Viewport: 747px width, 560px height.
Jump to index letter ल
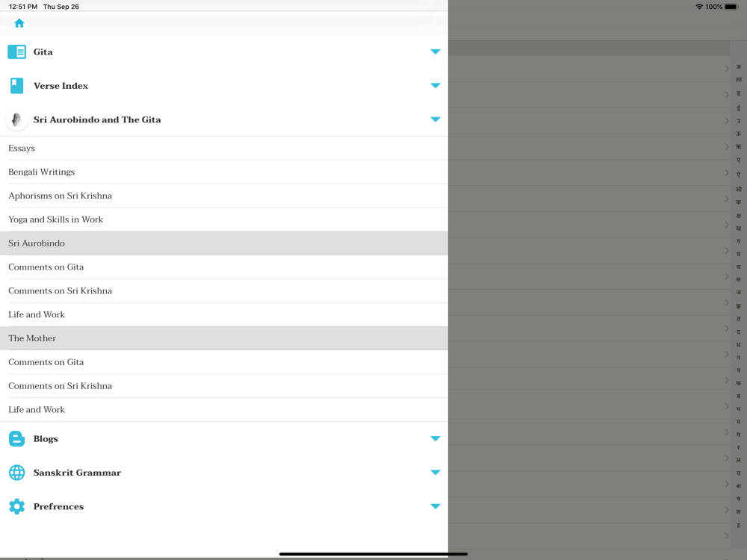(x=739, y=461)
